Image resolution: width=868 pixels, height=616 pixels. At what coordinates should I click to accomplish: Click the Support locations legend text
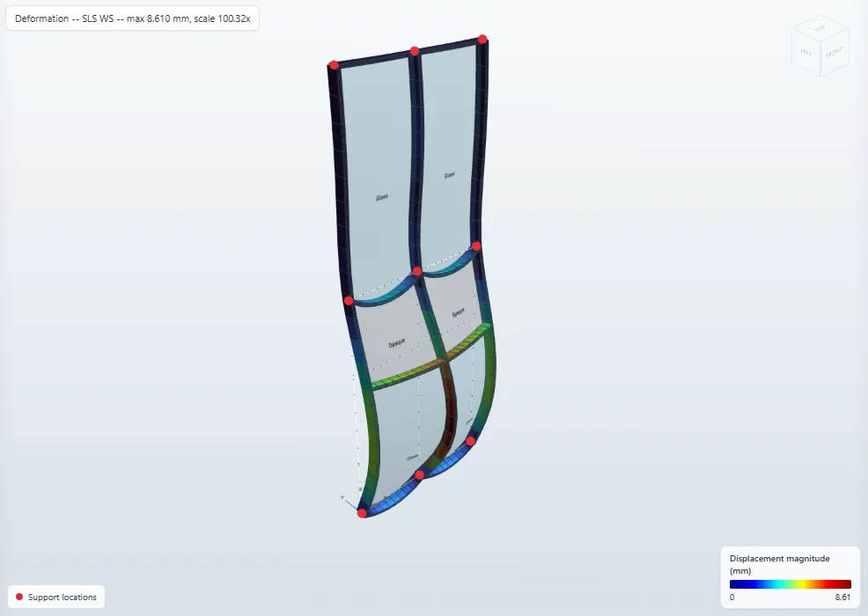tap(62, 598)
